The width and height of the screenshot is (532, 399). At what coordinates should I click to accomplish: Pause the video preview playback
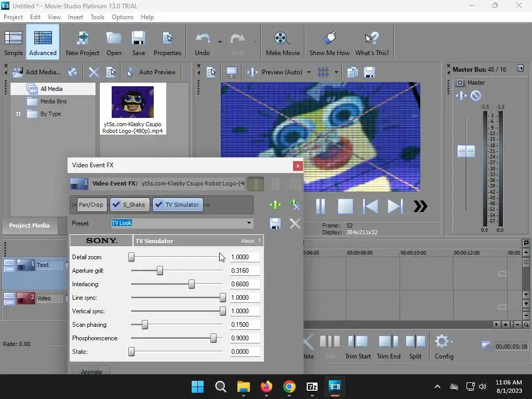click(x=320, y=206)
